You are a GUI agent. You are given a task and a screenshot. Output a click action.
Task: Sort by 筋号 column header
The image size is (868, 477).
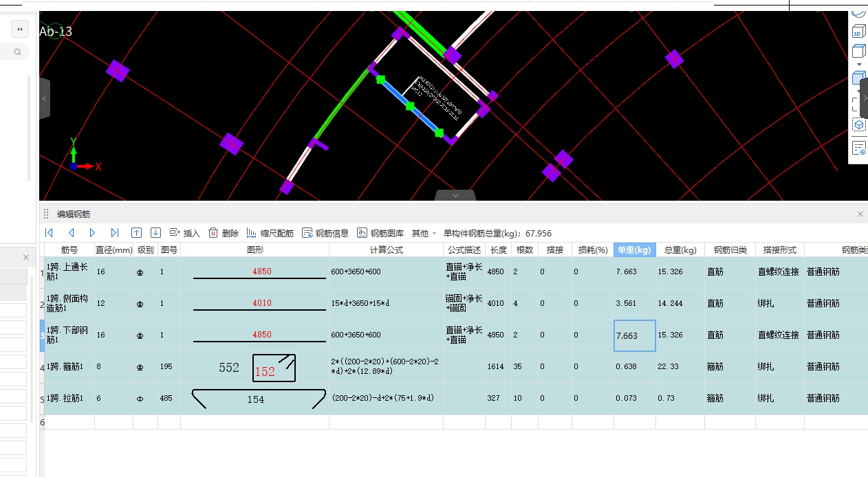[x=69, y=250]
